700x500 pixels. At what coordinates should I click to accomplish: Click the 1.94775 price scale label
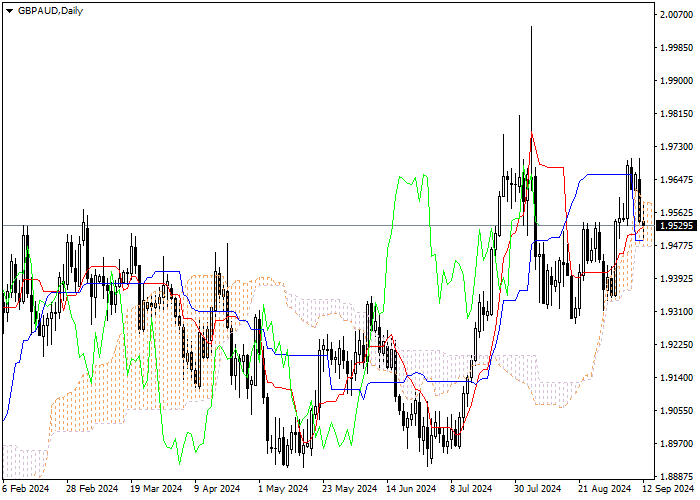pos(677,246)
